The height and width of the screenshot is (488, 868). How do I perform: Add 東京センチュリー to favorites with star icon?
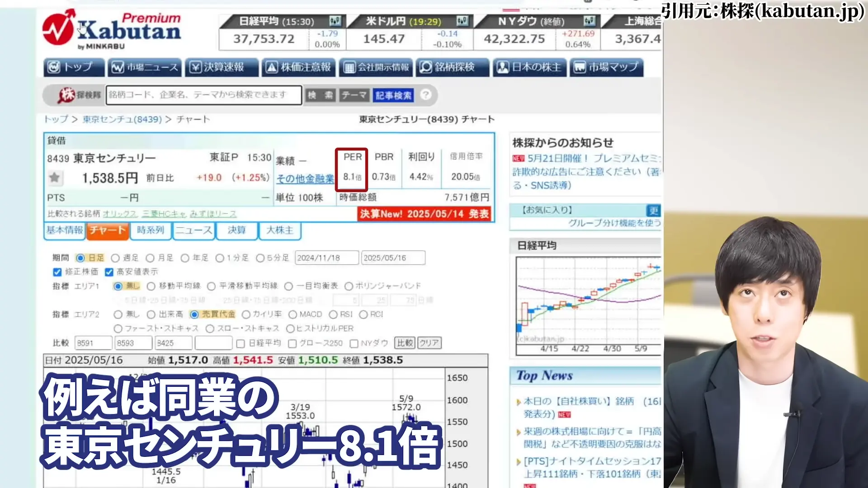(55, 178)
